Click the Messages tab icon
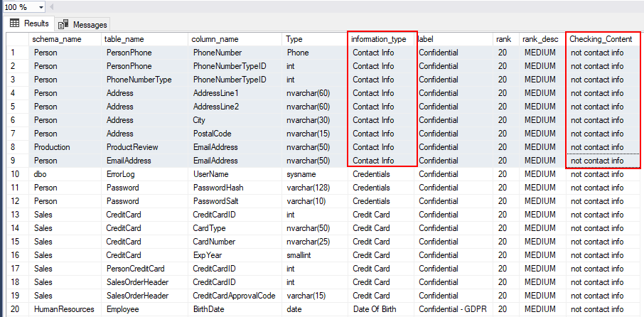The image size is (644, 317). 63,25
